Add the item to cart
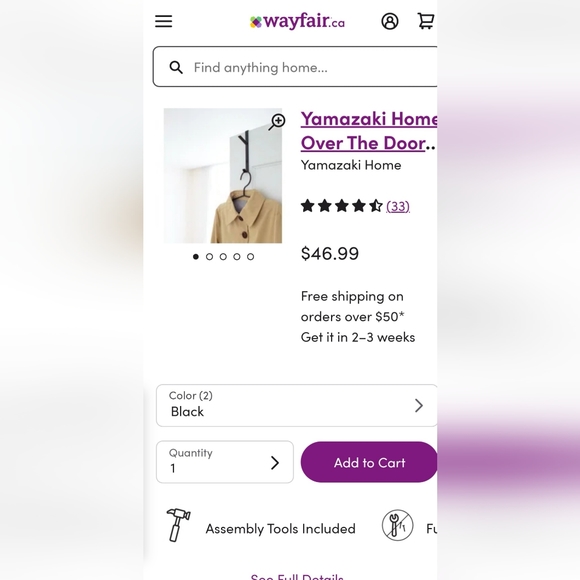Viewport: 580px width, 580px height. [369, 462]
